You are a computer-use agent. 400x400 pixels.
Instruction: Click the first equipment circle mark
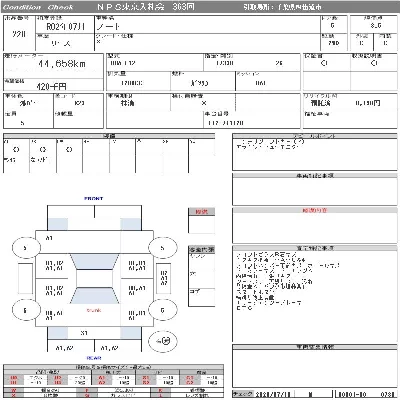(x=16, y=150)
